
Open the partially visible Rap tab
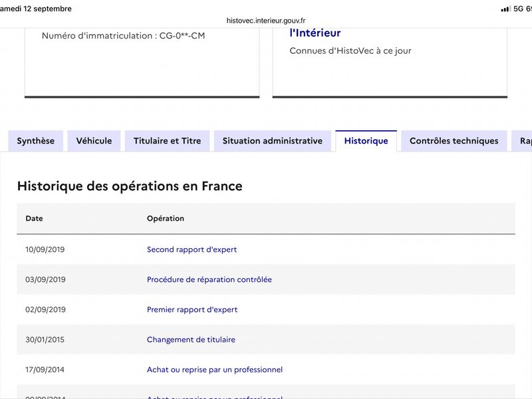(522, 141)
